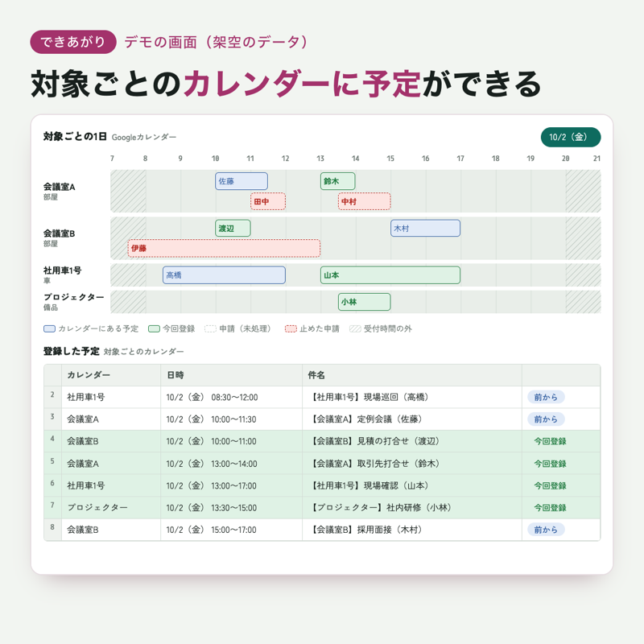
Task: Select the 鈴木 event in 会議室A
Action: coord(337,181)
